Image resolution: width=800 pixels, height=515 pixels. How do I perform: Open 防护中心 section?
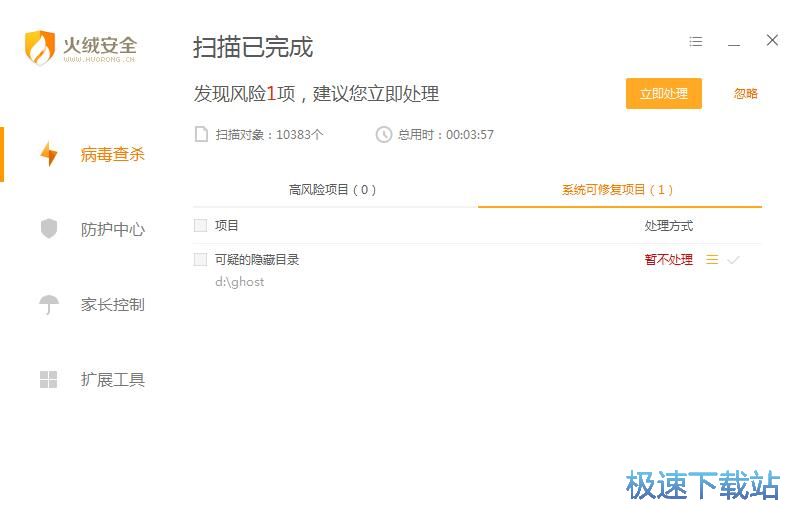click(112, 229)
